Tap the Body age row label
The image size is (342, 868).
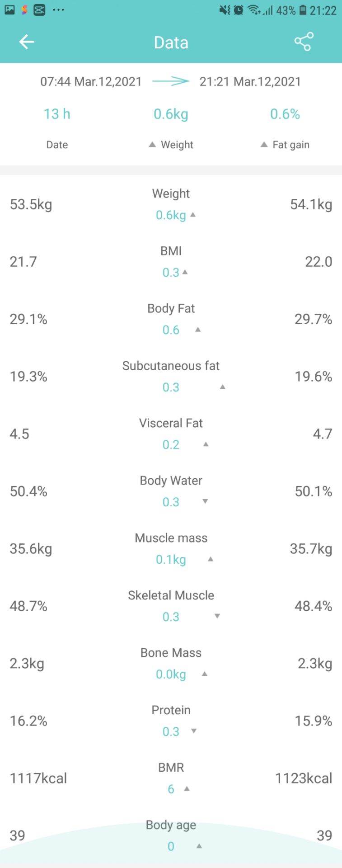[171, 825]
